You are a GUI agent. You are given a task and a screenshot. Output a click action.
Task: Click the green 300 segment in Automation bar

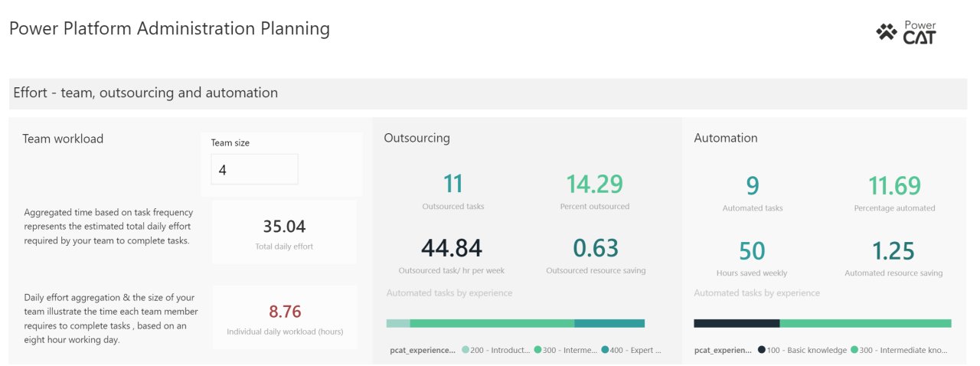(x=865, y=323)
